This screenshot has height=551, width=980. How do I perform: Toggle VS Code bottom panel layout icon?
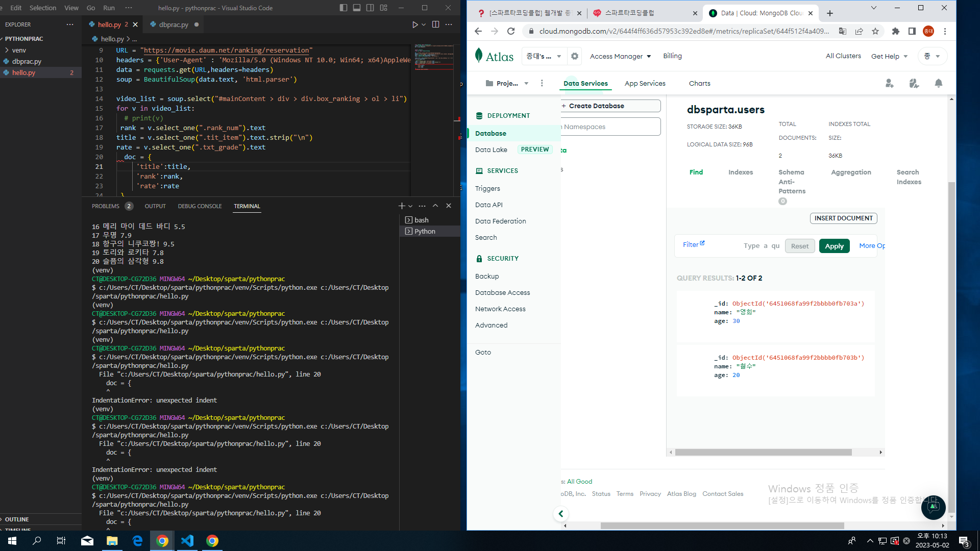click(357, 8)
